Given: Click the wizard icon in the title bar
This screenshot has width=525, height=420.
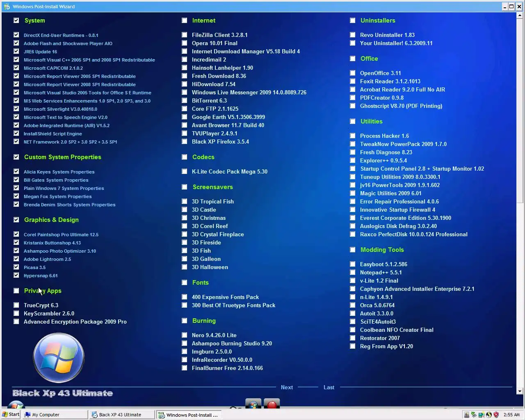Looking at the screenshot, I should pos(7,7).
